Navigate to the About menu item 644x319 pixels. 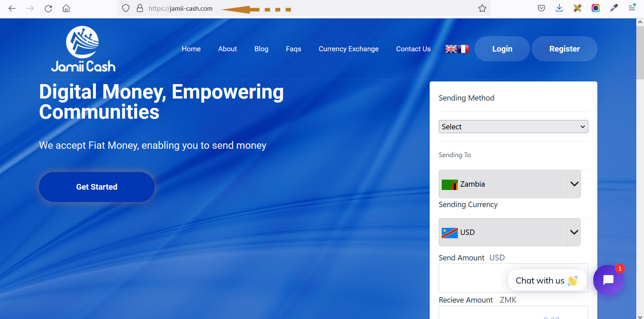[227, 49]
